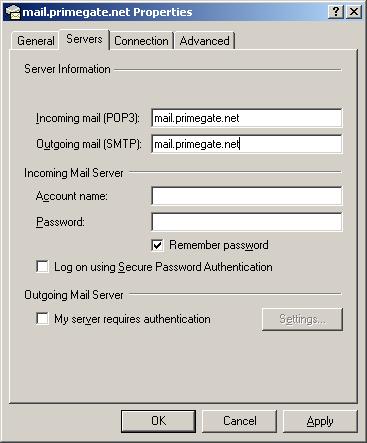Confirm changes with the OK button
The image size is (367, 443).
click(x=158, y=421)
